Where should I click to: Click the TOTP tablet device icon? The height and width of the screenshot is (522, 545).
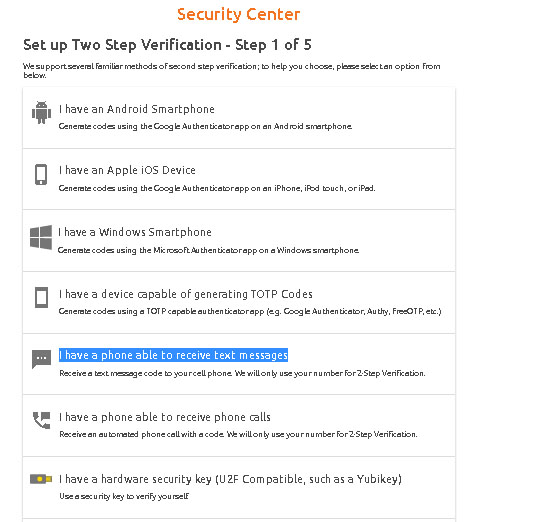41,297
